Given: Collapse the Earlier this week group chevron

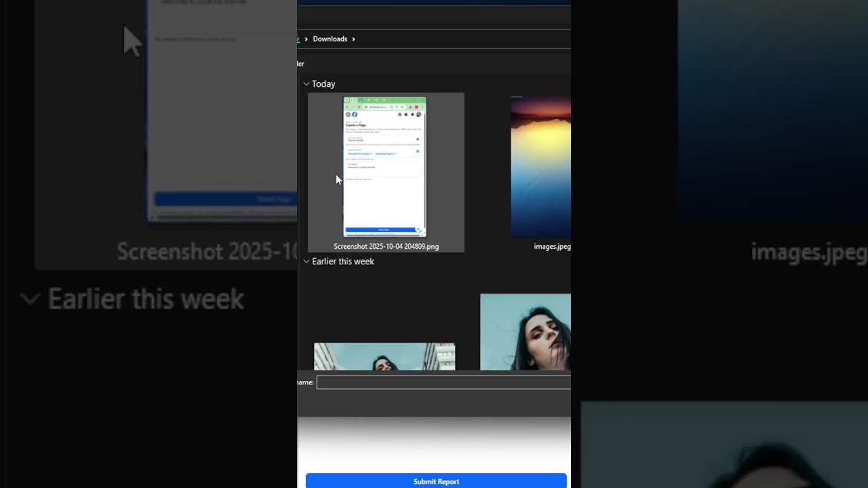Looking at the screenshot, I should click(x=307, y=261).
